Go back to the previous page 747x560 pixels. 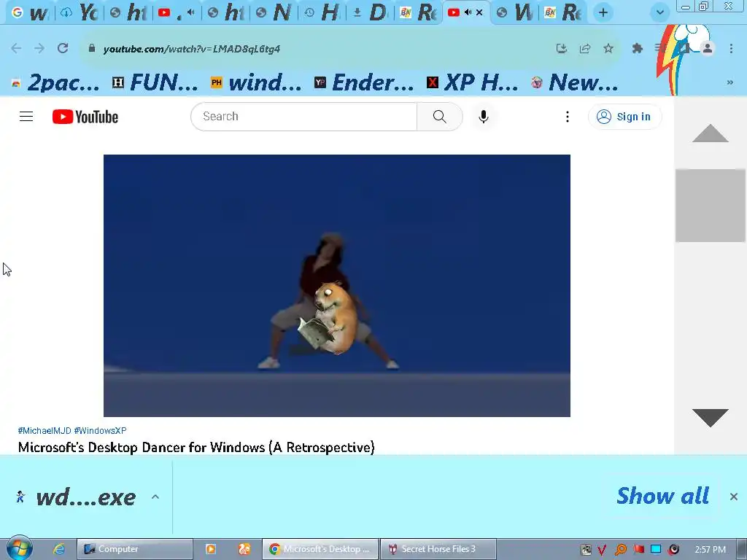[16, 49]
